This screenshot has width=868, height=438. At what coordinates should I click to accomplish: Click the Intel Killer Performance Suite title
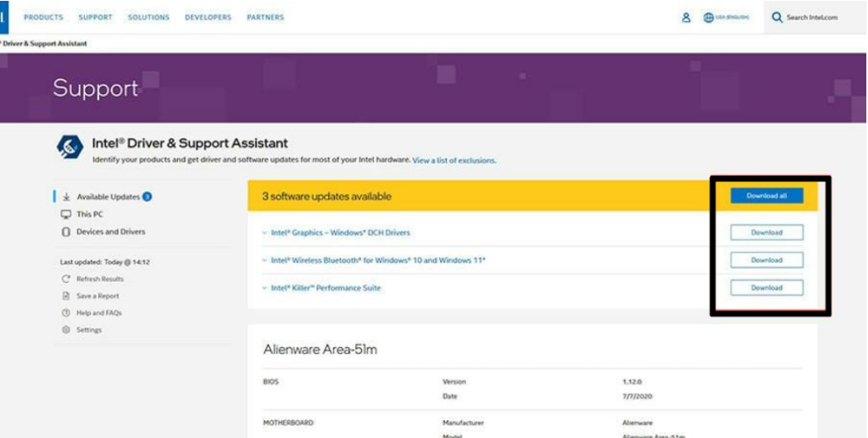click(x=326, y=288)
